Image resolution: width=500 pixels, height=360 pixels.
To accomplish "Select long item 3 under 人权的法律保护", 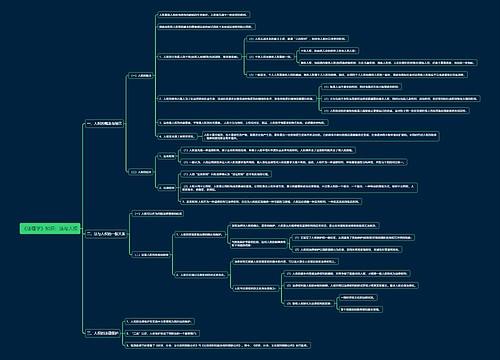I will (217, 345).
